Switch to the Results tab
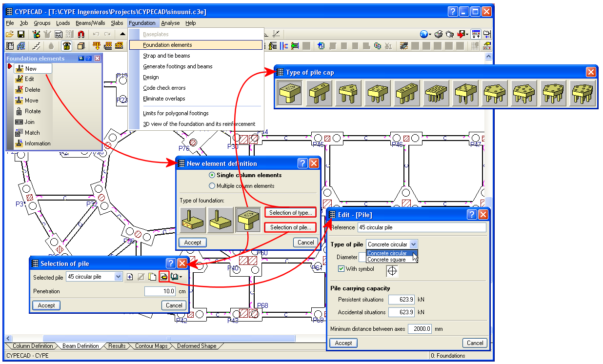 [x=117, y=346]
